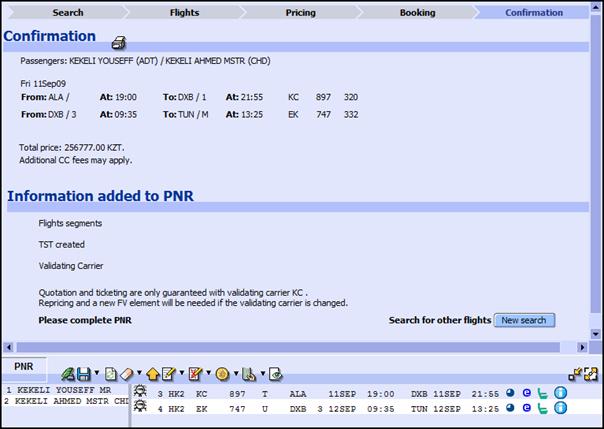Click the orange up arrow toolbar icon
This screenshot has height=429, width=604.
(x=152, y=374)
